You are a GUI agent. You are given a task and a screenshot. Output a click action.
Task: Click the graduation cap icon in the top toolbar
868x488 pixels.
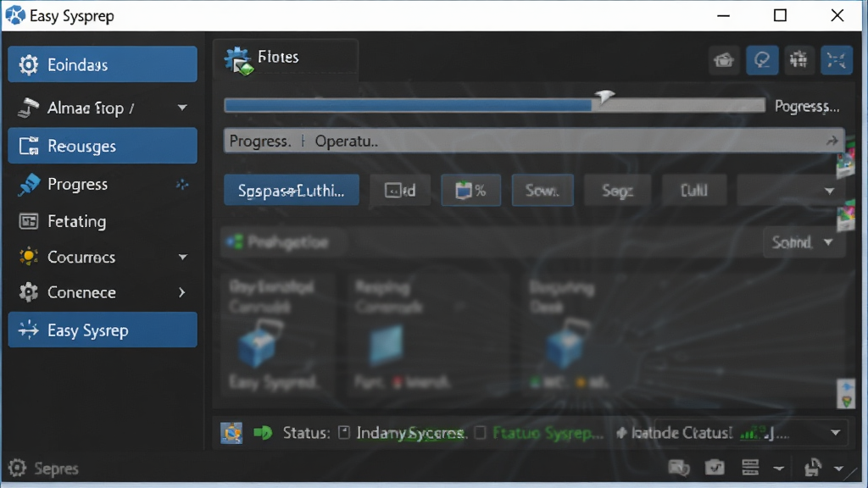[724, 60]
